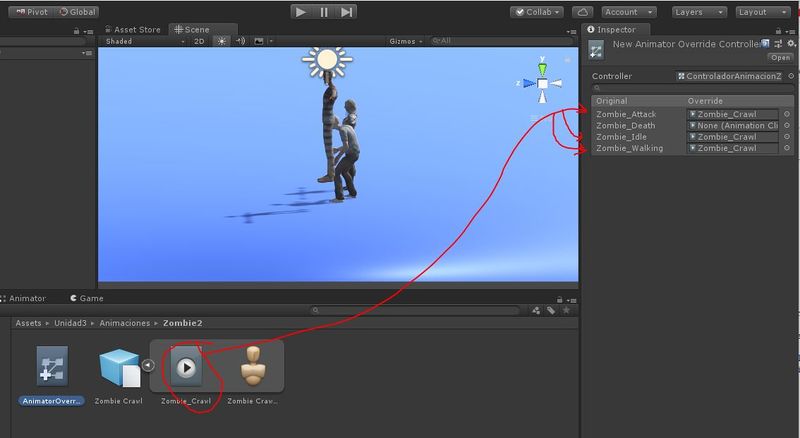Open the Scene panel options menu
The image size is (800, 438).
pyautogui.click(x=571, y=31)
